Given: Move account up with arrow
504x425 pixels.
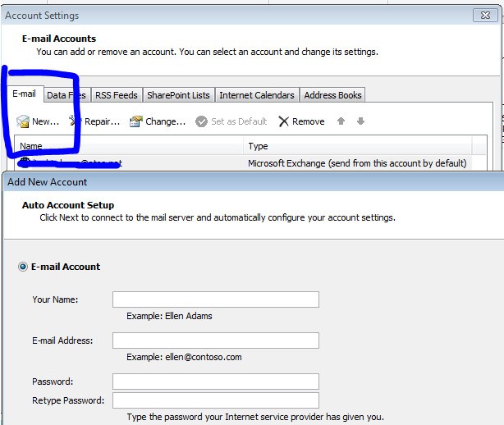Looking at the screenshot, I should 341,121.
